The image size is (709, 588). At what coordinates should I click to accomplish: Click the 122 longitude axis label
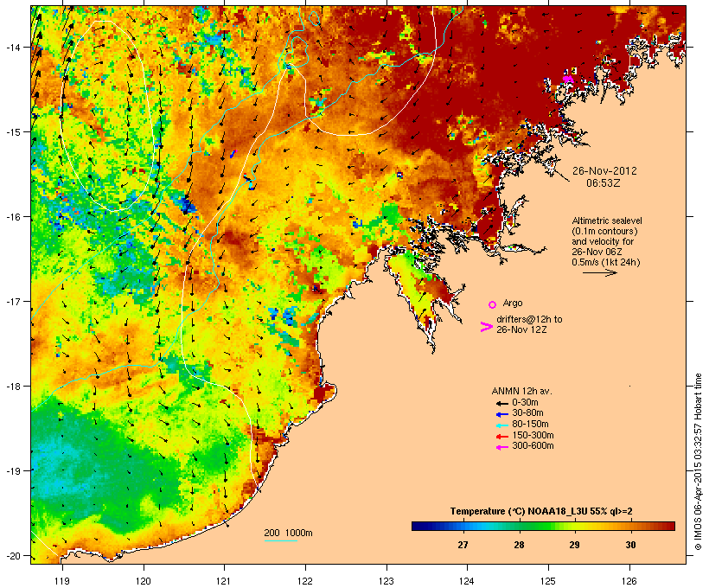305,581
